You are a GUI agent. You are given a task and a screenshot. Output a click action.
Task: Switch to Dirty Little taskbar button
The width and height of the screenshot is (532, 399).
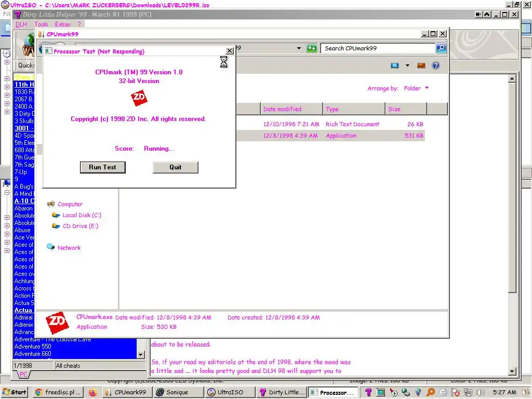[282, 392]
